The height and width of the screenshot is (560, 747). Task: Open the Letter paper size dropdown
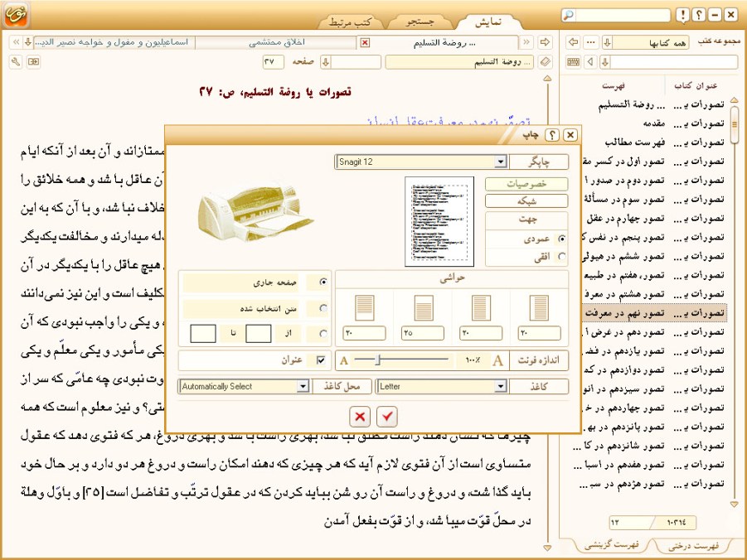coord(500,386)
